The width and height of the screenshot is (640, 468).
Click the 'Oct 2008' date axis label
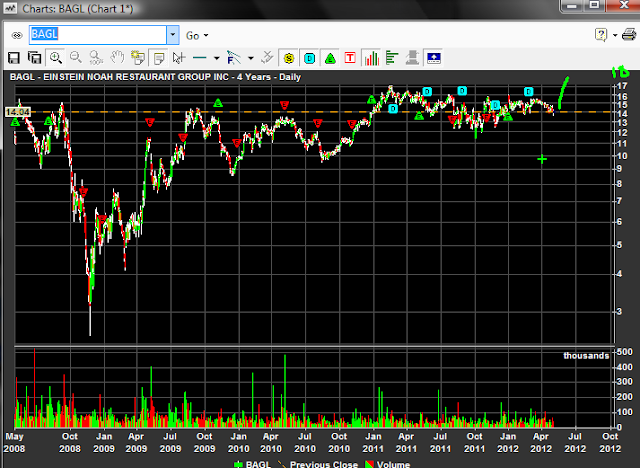[70, 442]
